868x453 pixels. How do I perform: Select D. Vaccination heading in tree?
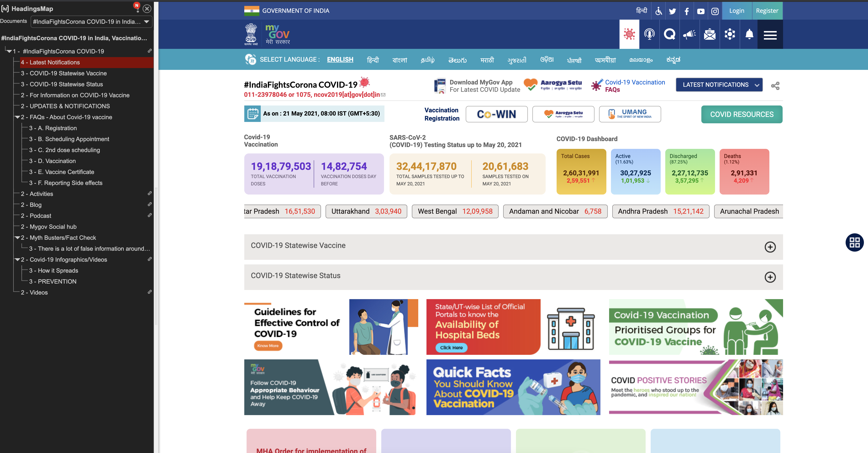pos(52,161)
